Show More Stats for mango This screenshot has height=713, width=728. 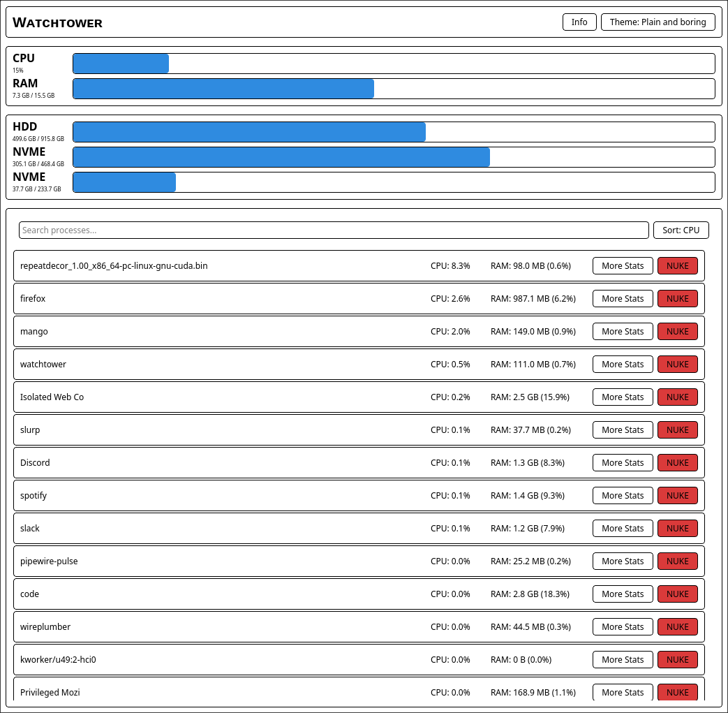[x=623, y=332]
